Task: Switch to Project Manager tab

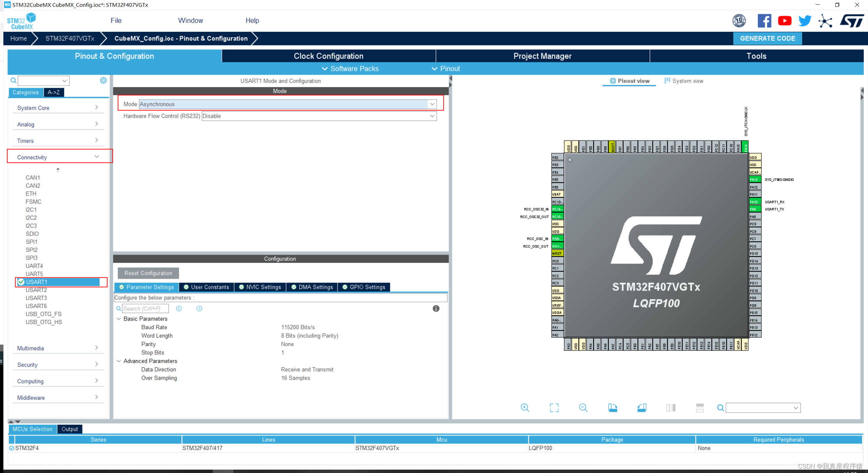Action: click(x=542, y=56)
